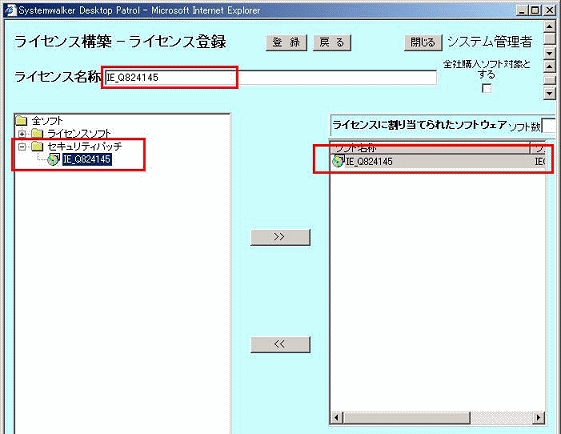This screenshot has height=434, width=561.
Task: Click the horizontal scrollbar thumb in software list
Action: coord(406,417)
